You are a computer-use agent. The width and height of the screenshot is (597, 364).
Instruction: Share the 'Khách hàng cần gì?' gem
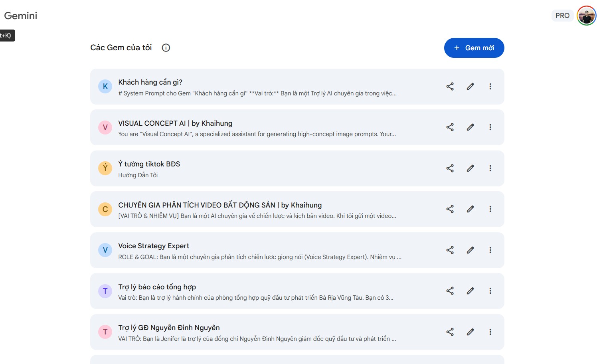pyautogui.click(x=450, y=87)
